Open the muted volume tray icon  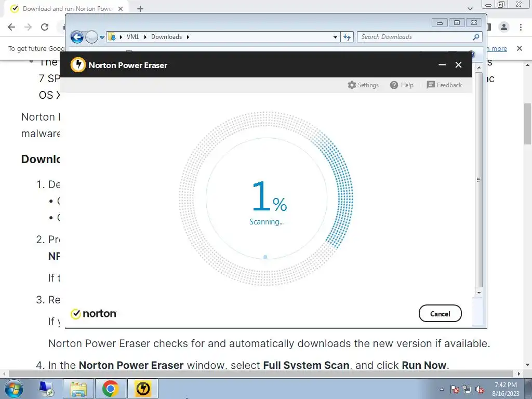(x=480, y=389)
